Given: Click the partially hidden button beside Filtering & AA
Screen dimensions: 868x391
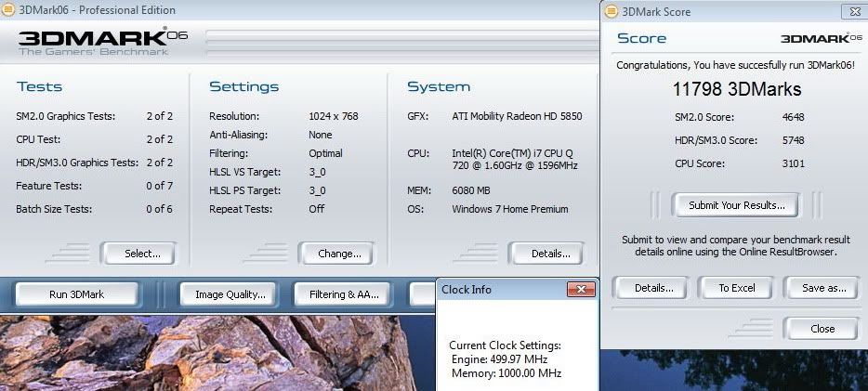Looking at the screenshot, I should point(422,294).
